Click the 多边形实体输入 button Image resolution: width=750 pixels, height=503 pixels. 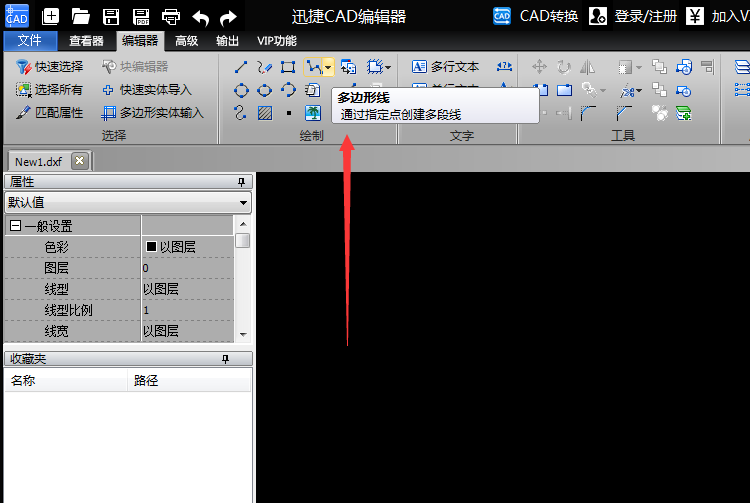tap(153, 113)
